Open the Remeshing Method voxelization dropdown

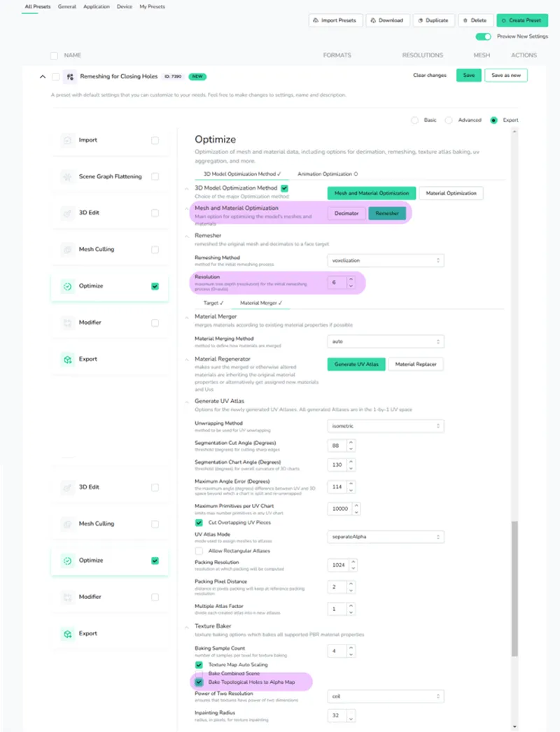click(386, 260)
